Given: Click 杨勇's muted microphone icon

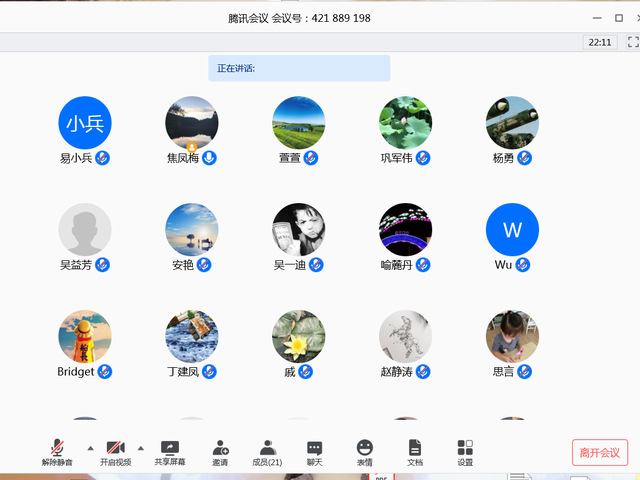Looking at the screenshot, I should 524,158.
